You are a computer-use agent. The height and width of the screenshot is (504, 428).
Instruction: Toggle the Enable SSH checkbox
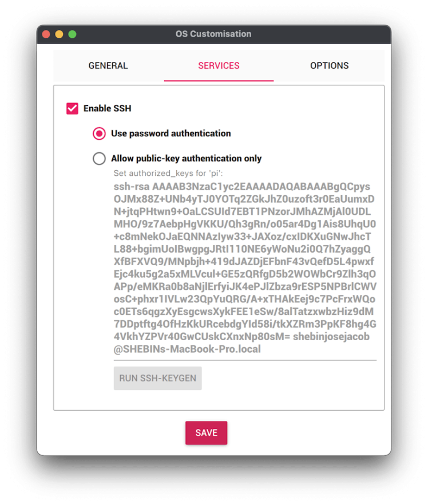[72, 108]
